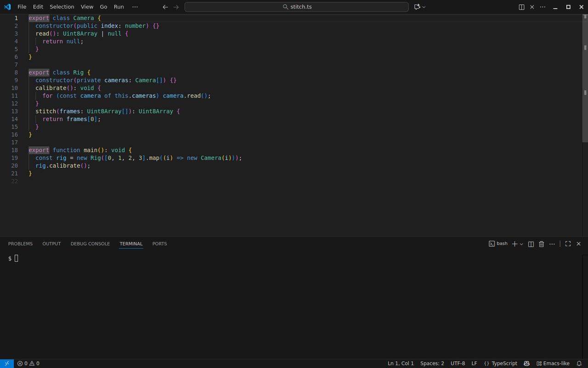This screenshot has height=368, width=588.
Task: Open Copilot status icon in the status bar
Action: coord(526,363)
